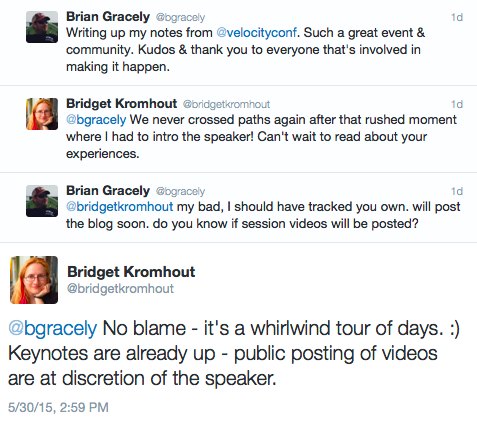Click the gray @bridgetkromhout handle in second tweet
477x428 pixels.
(x=226, y=104)
